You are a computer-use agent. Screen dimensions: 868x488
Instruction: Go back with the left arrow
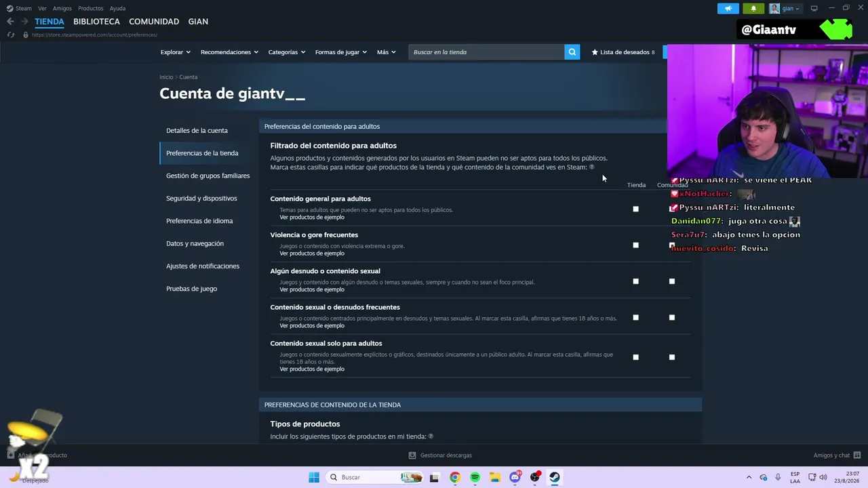point(10,22)
